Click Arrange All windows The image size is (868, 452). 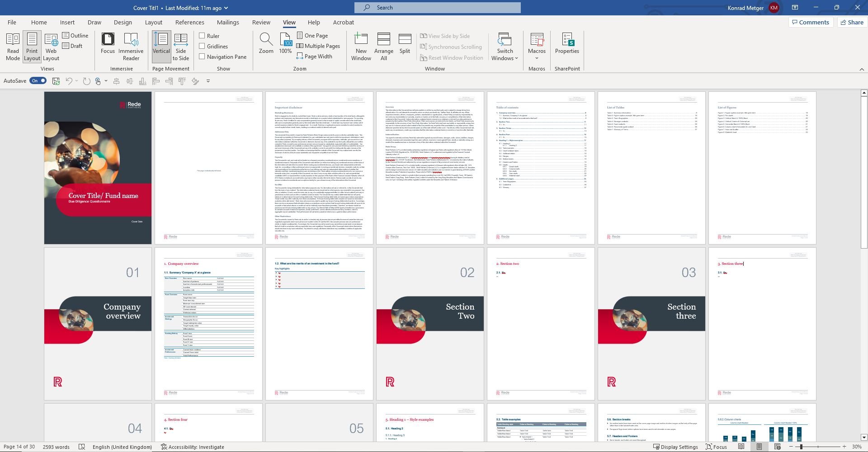383,47
